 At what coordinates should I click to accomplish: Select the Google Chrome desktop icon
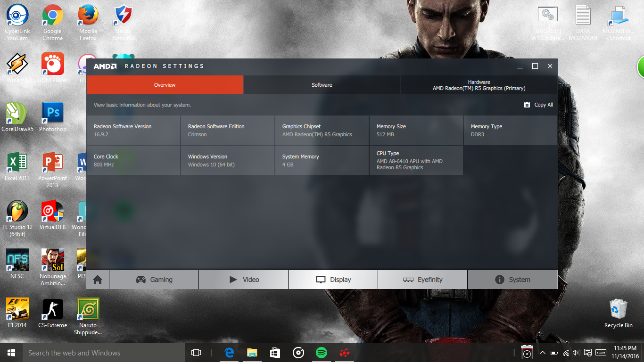point(52,23)
